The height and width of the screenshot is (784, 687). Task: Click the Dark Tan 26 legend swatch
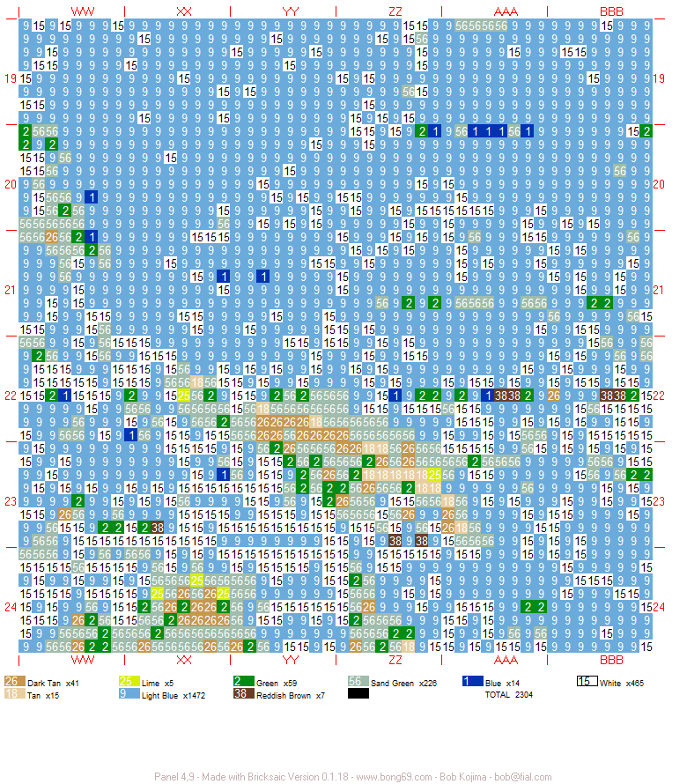point(14,681)
